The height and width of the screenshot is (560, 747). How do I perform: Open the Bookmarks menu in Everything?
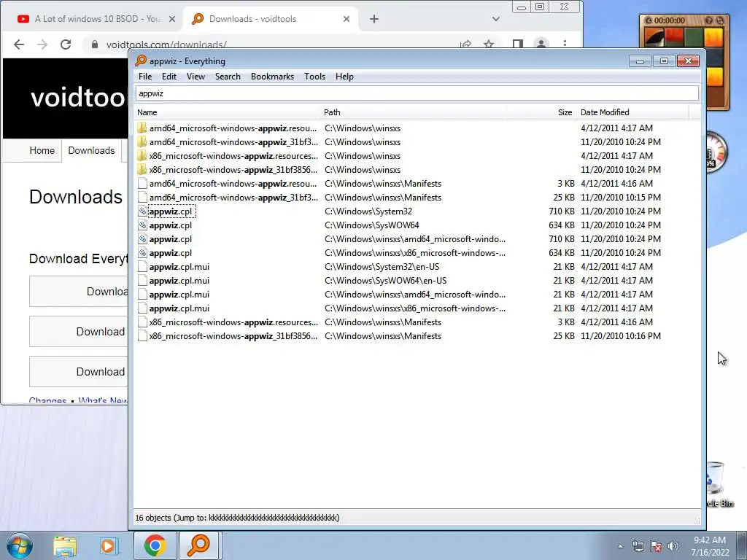[272, 77]
